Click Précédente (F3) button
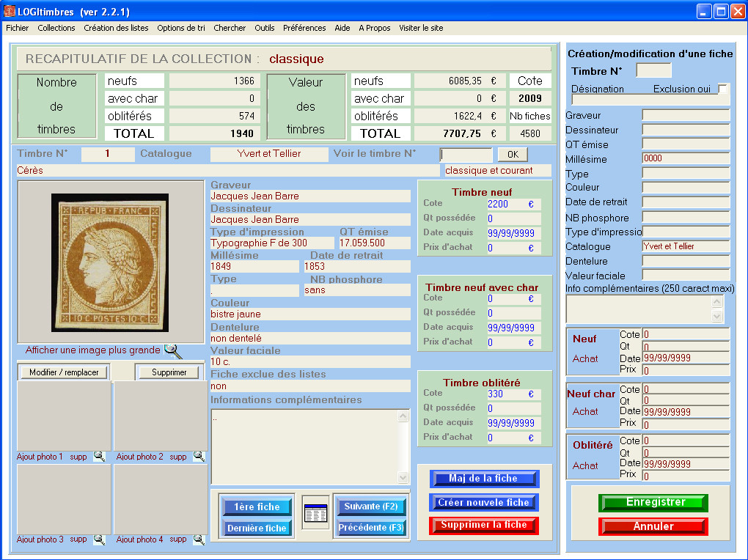The image size is (748, 560). [x=371, y=528]
